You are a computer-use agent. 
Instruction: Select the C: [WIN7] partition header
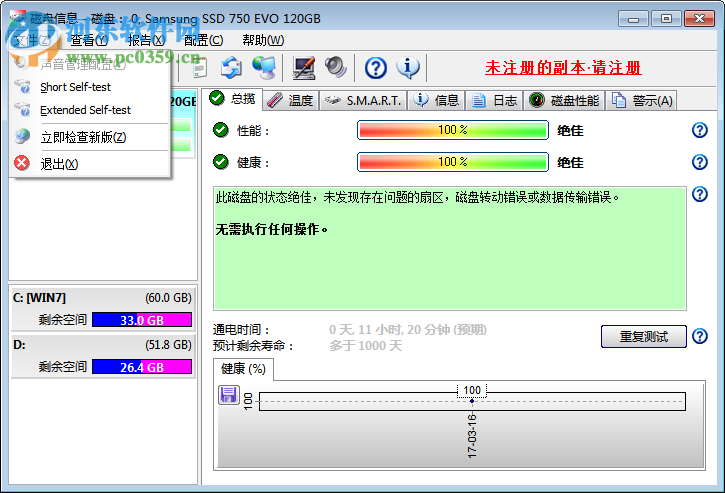(x=102, y=298)
